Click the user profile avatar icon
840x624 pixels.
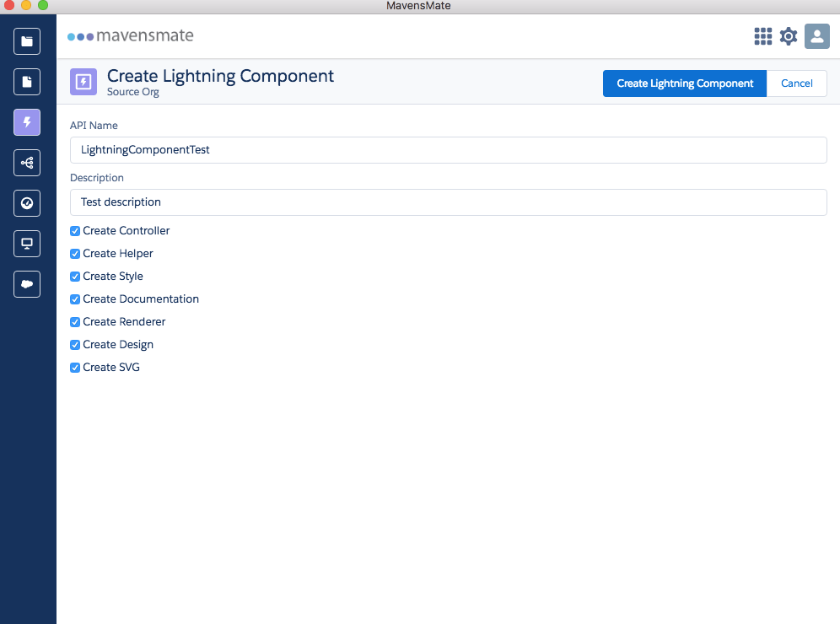point(817,36)
